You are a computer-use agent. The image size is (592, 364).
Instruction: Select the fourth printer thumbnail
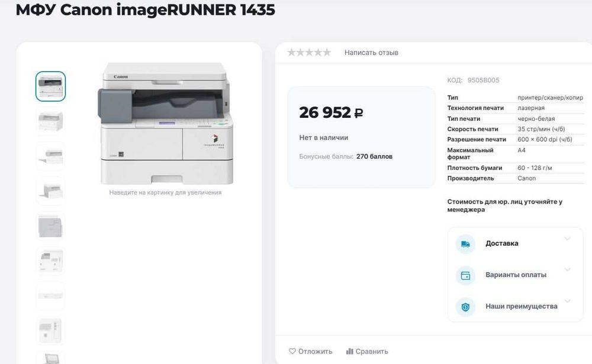[50, 191]
